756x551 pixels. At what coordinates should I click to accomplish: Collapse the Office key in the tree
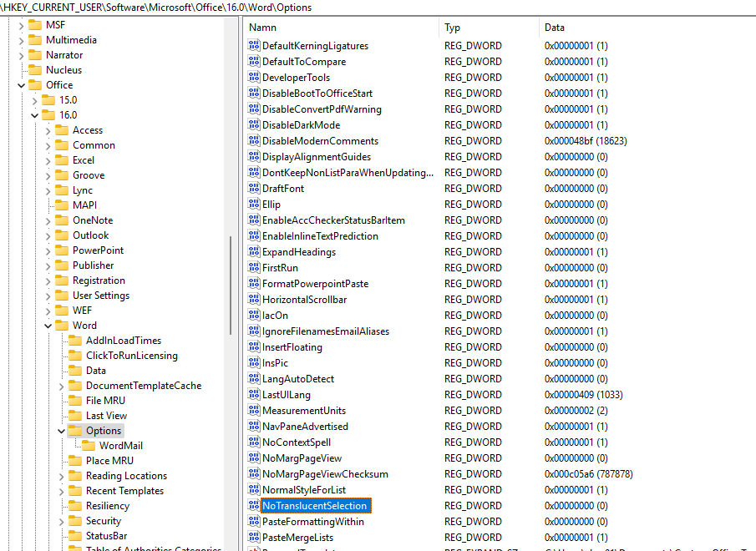(21, 85)
